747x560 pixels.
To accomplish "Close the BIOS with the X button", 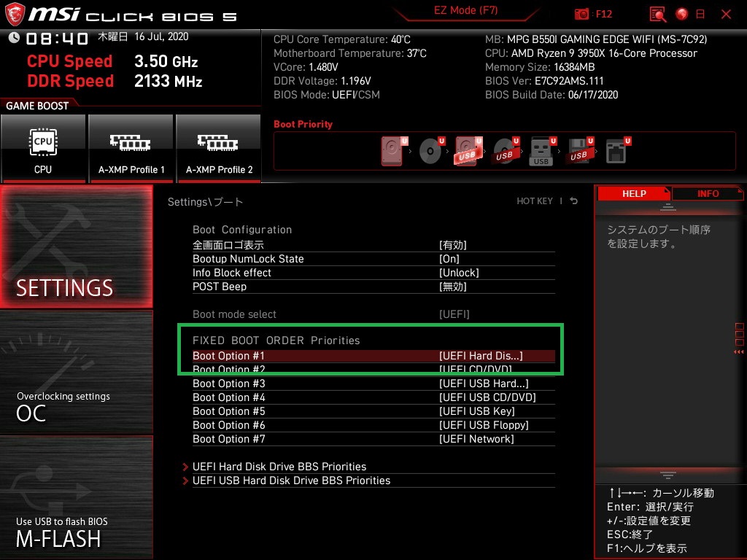I will point(726,15).
